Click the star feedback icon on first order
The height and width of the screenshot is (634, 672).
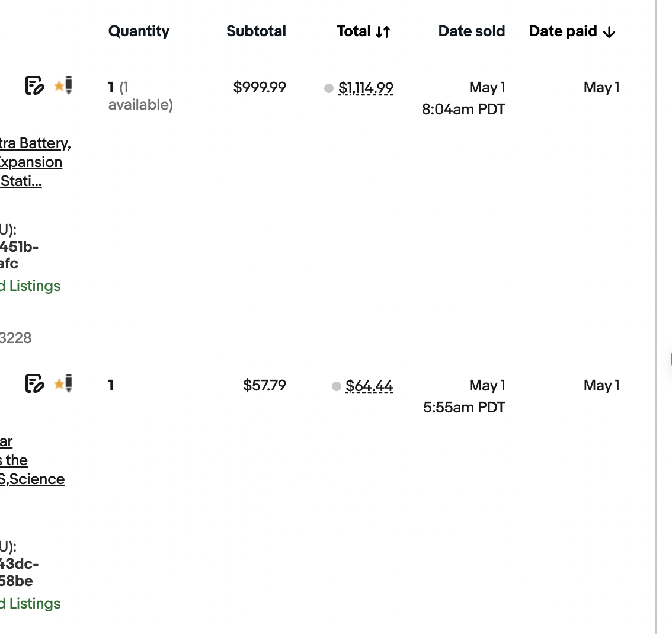coord(63,85)
